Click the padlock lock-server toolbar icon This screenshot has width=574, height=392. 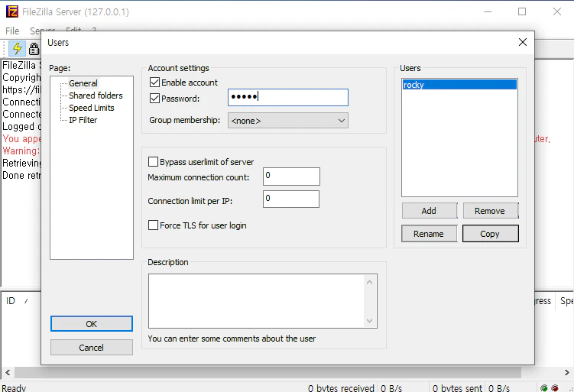point(34,48)
